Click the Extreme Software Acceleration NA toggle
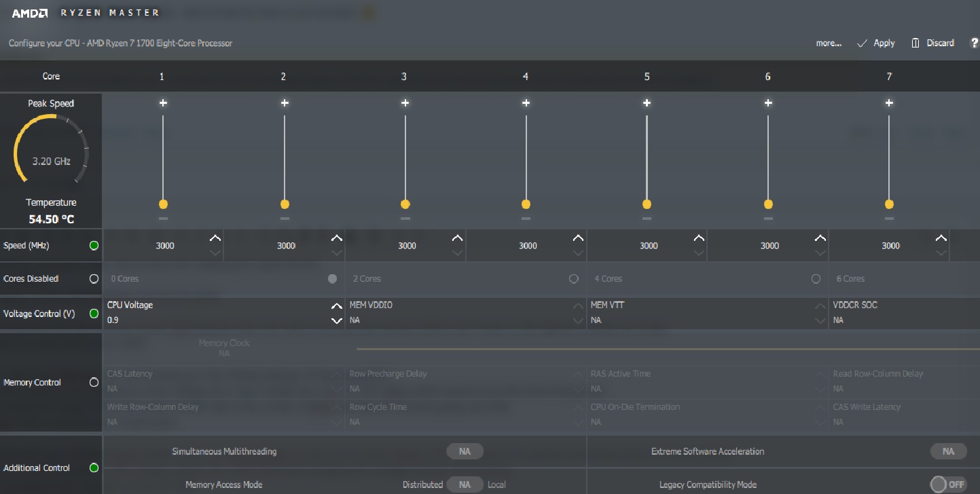Image resolution: width=980 pixels, height=494 pixels. click(x=948, y=451)
